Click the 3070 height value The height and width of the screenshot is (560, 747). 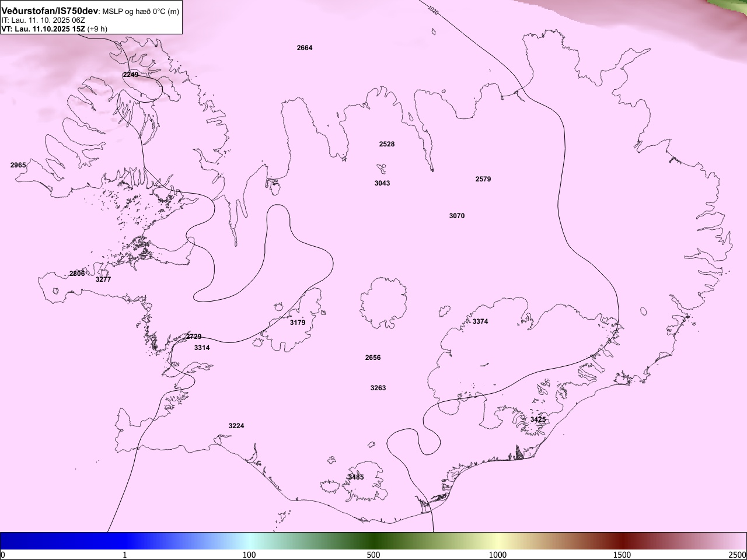(457, 216)
